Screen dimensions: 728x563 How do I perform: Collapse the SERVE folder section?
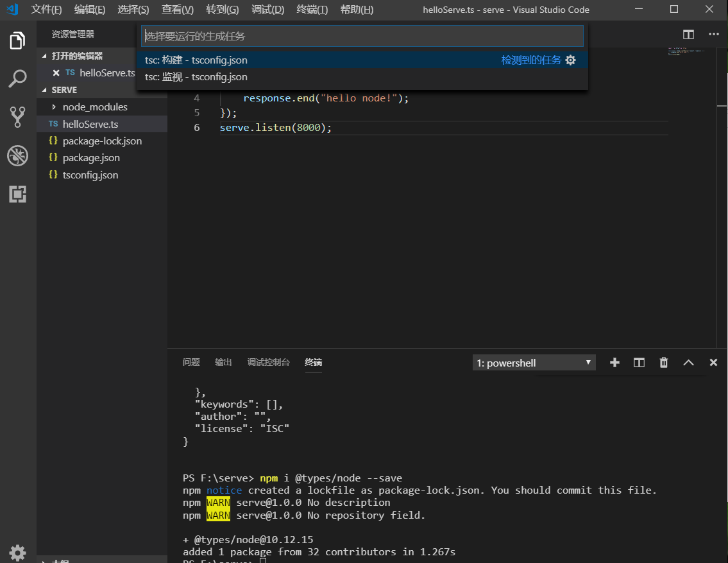[x=44, y=90]
